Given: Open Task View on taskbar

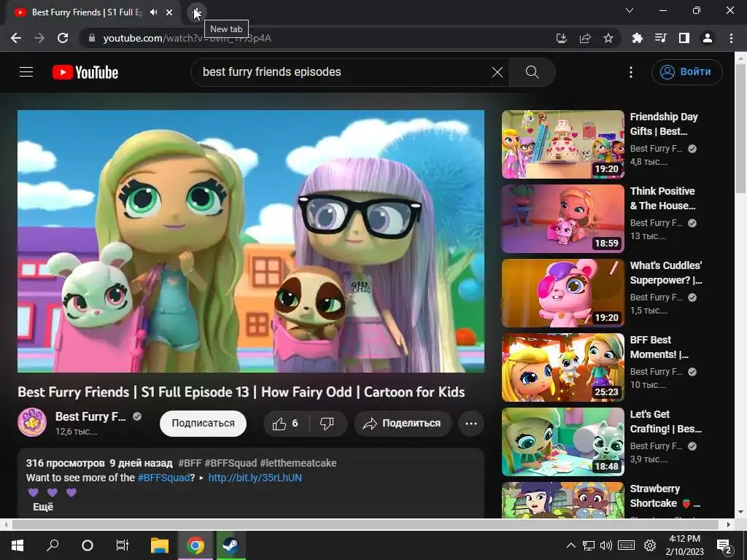Looking at the screenshot, I should [123, 545].
